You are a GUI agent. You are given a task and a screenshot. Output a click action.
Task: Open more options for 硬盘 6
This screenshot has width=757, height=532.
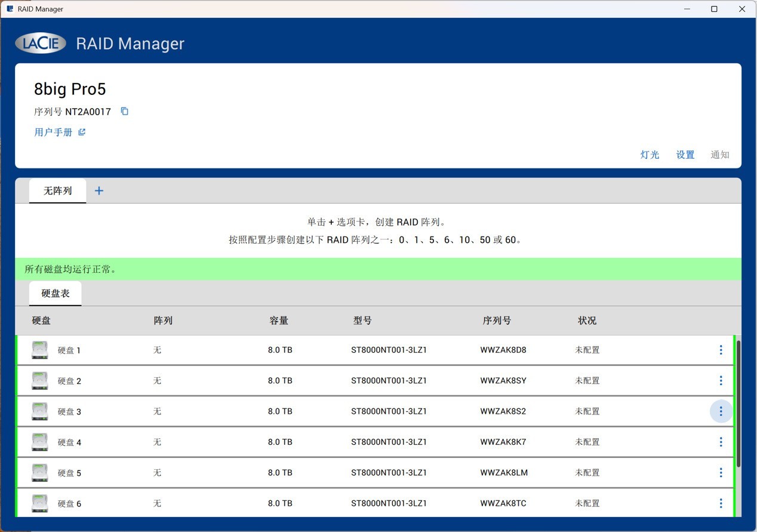pos(721,503)
